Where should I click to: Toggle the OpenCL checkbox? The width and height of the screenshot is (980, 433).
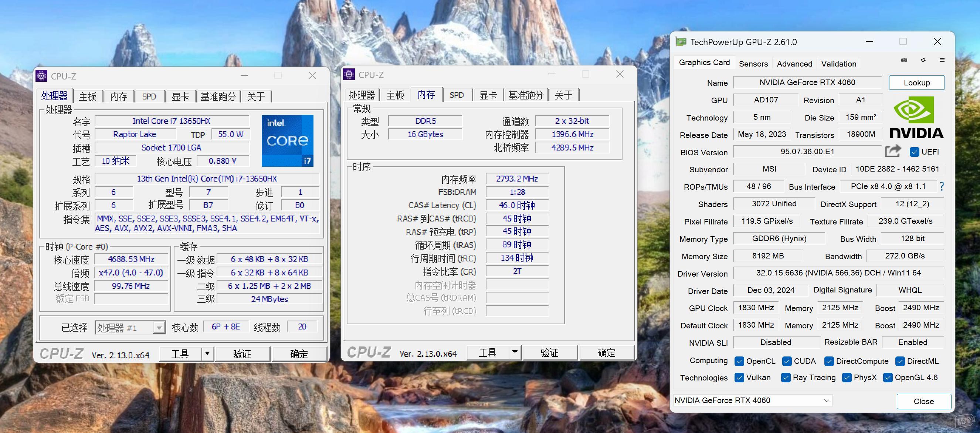pyautogui.click(x=739, y=361)
